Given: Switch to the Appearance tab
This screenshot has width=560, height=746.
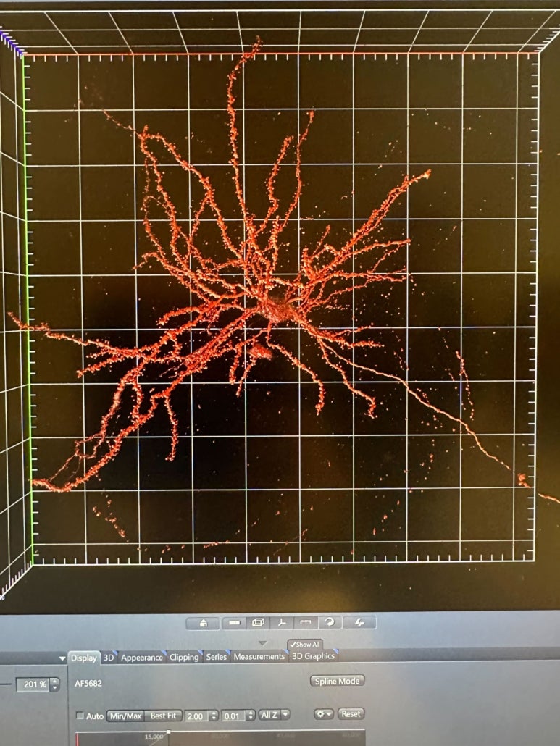Looking at the screenshot, I should 141,658.
